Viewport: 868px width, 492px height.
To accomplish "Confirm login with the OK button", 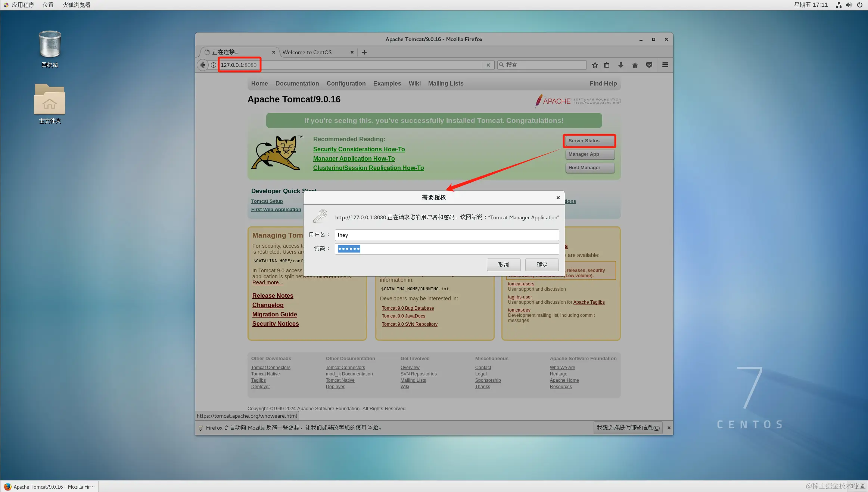I will tap(542, 265).
